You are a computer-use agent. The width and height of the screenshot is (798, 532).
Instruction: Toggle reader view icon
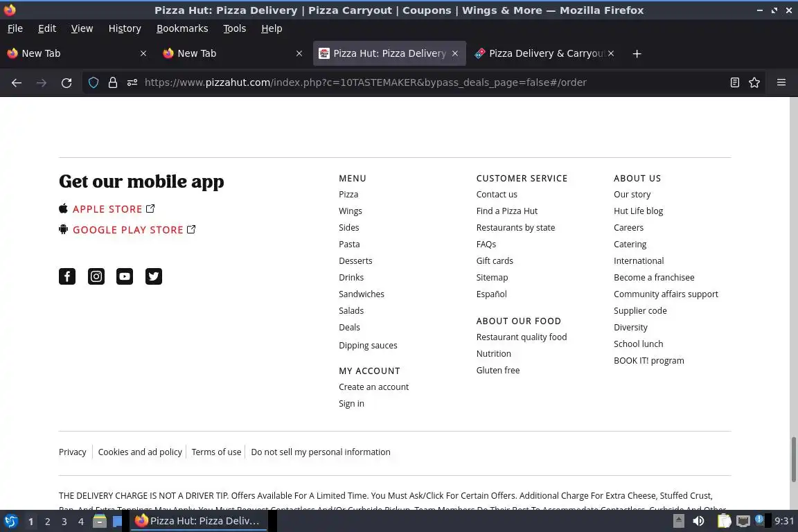734,82
